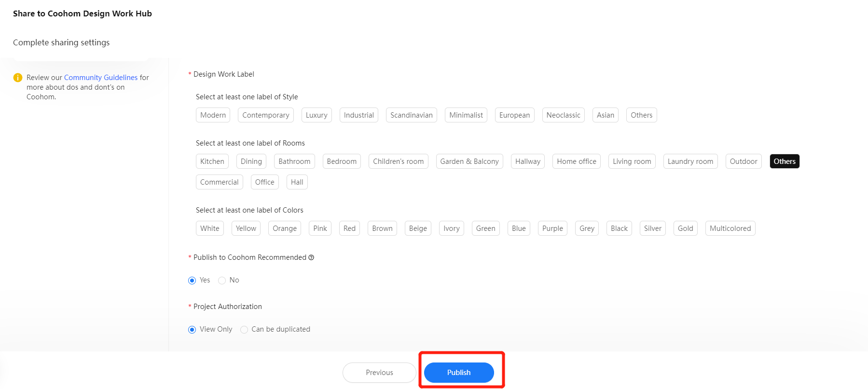Select the White color label
This screenshot has height=389, width=868.
click(209, 228)
